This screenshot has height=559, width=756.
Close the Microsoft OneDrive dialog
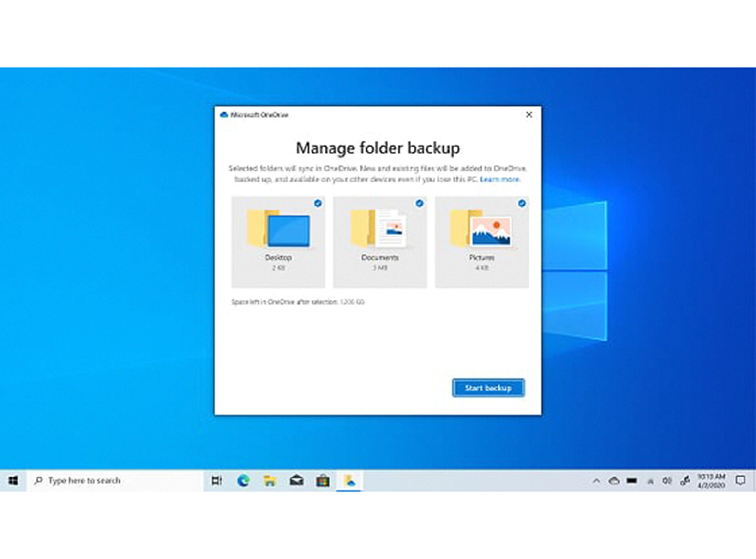(529, 115)
